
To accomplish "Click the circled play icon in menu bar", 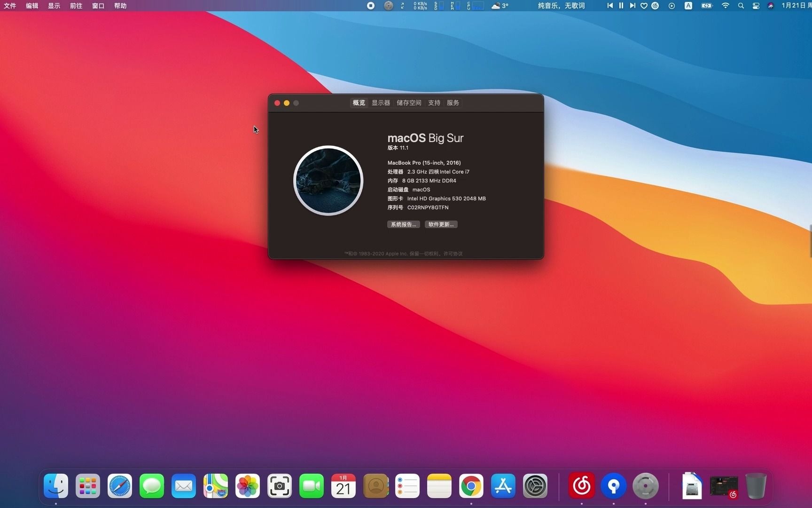I will tap(672, 6).
